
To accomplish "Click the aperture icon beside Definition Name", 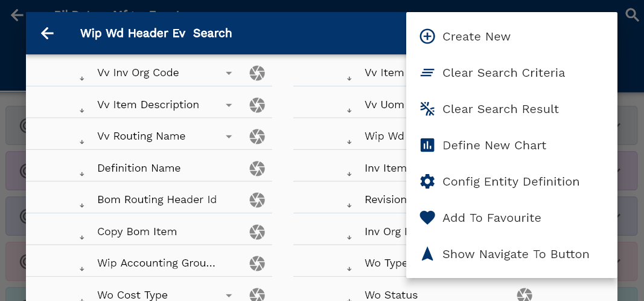I will (x=257, y=169).
